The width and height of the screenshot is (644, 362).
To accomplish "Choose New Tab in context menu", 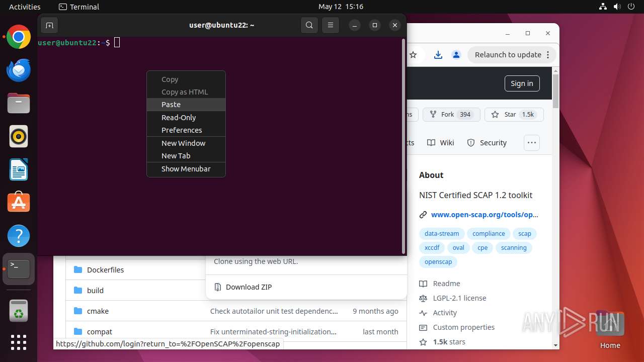I will point(186,156).
